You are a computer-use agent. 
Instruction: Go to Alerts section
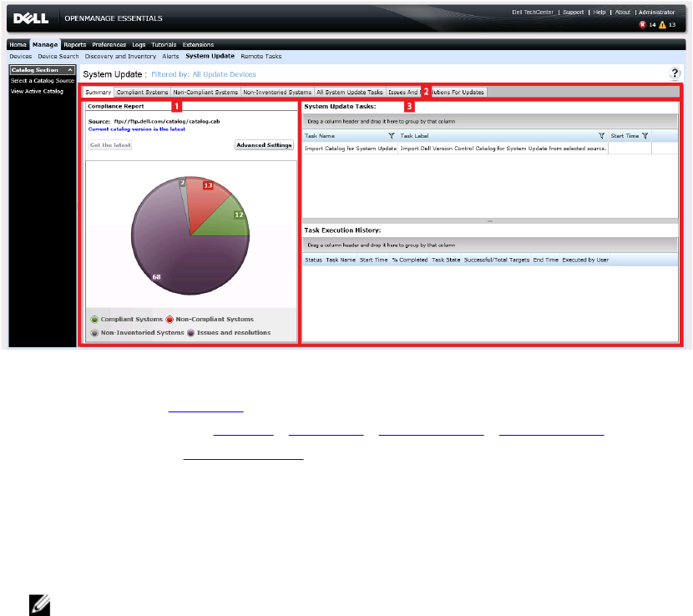(x=170, y=56)
